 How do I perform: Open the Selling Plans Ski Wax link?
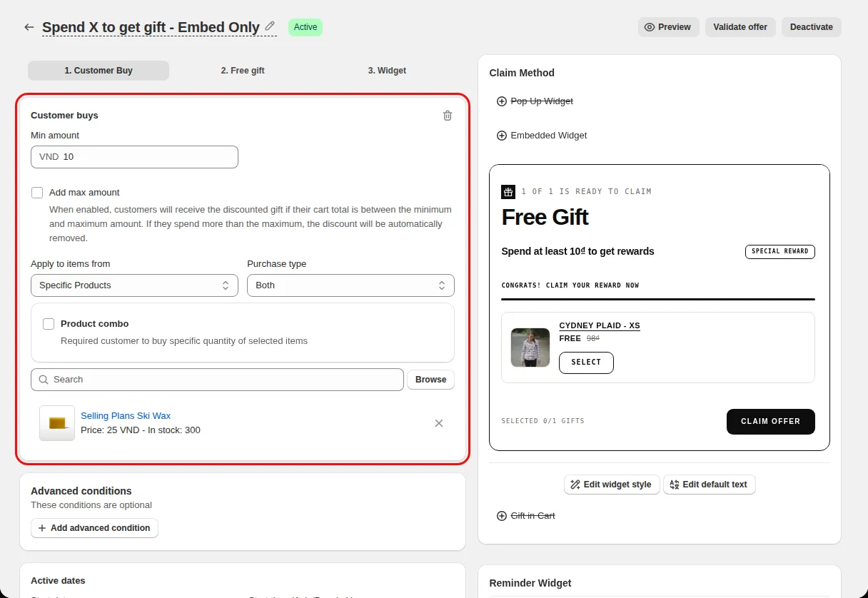tap(126, 416)
